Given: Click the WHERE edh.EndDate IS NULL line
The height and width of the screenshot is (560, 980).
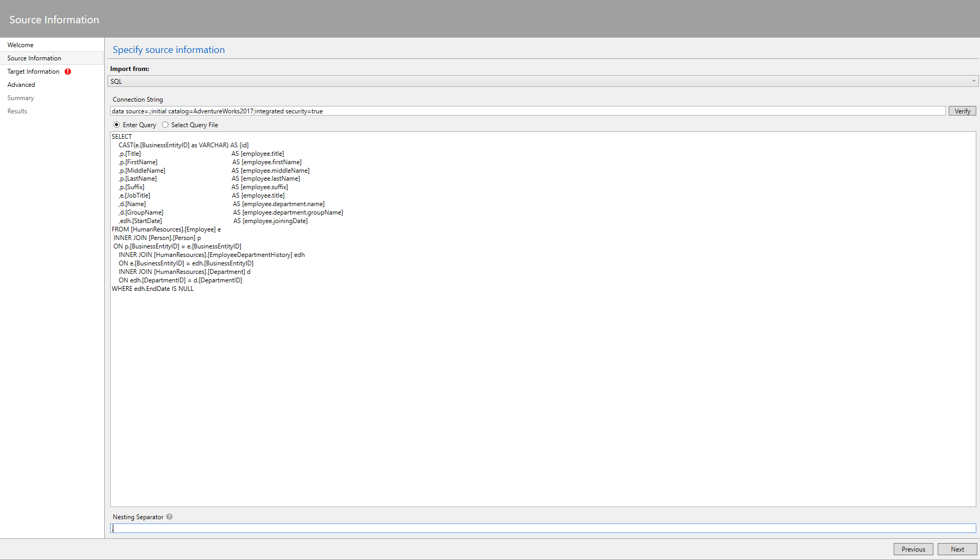Looking at the screenshot, I should [152, 289].
